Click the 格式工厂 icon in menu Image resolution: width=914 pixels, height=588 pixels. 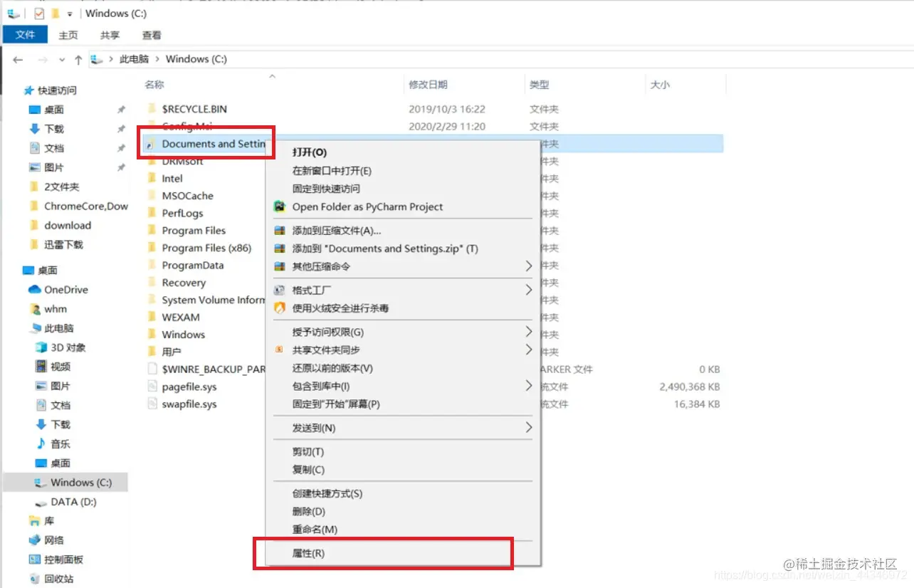tap(279, 290)
